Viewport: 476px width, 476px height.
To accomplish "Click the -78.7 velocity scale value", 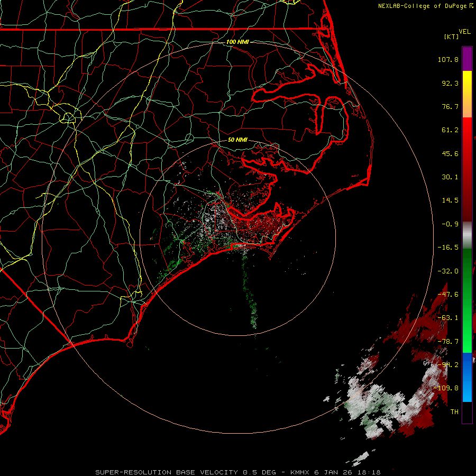I will coord(448,342).
